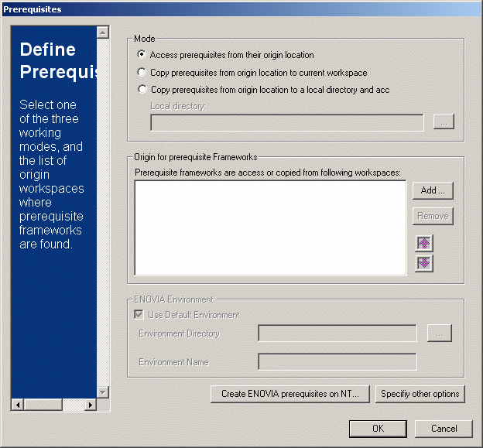Cancel the Prerequisites dialog
The image size is (483, 448).
pos(444,429)
